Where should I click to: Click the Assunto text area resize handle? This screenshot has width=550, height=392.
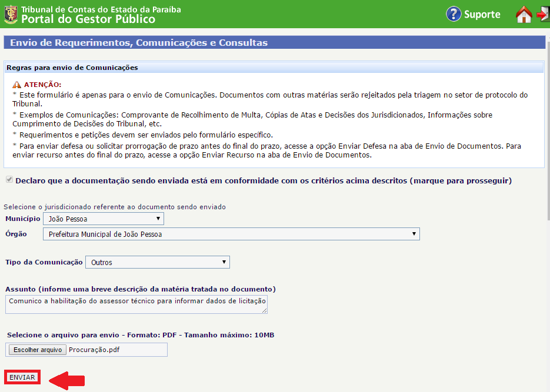coord(264,310)
